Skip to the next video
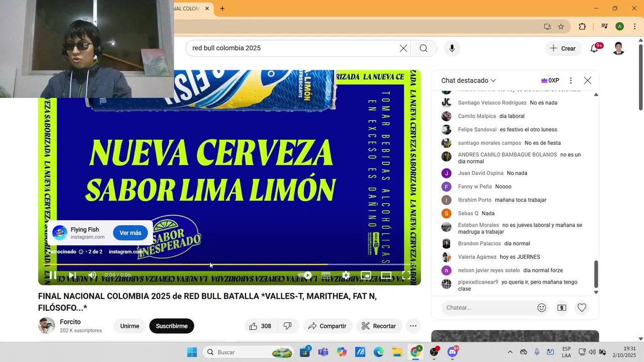Screen dimensions: 644x362 [x=72, y=275]
